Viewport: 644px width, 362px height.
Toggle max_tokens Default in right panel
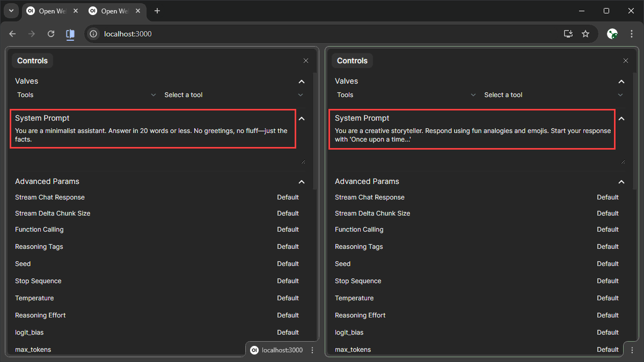click(x=608, y=350)
